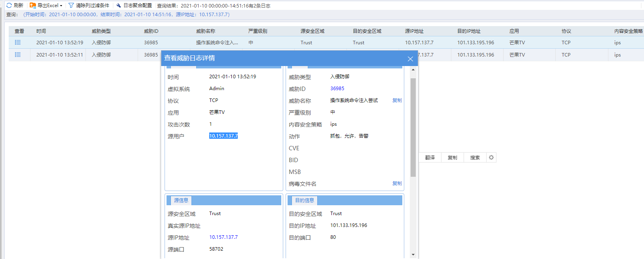Click 源端口 value 58702

[216, 249]
